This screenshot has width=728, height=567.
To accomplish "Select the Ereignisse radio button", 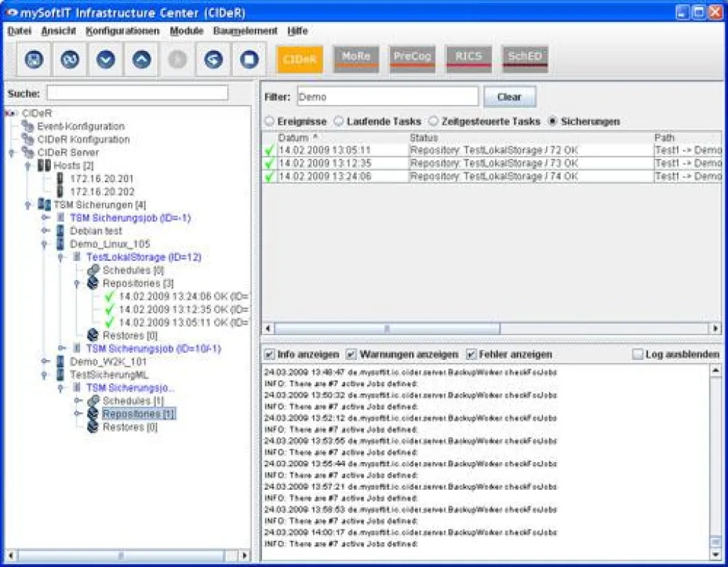I will point(269,120).
